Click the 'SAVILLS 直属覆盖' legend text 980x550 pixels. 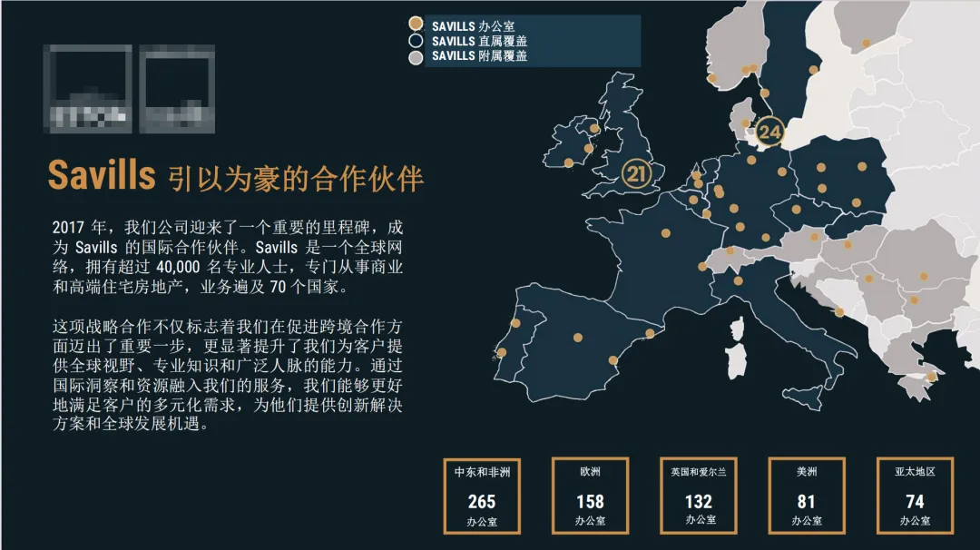(x=479, y=41)
